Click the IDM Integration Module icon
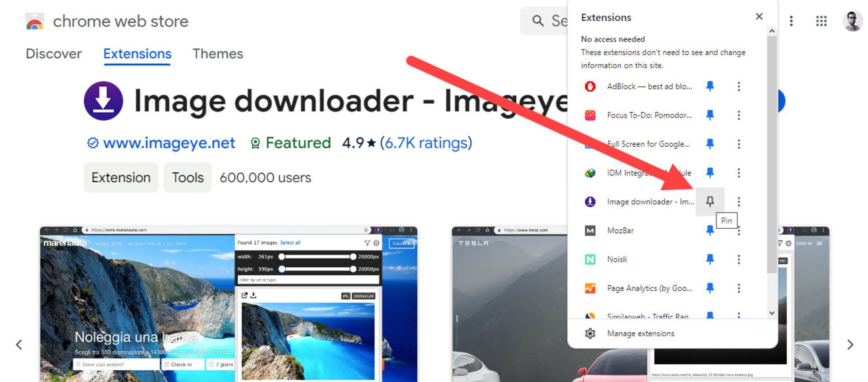868x382 pixels. point(590,173)
